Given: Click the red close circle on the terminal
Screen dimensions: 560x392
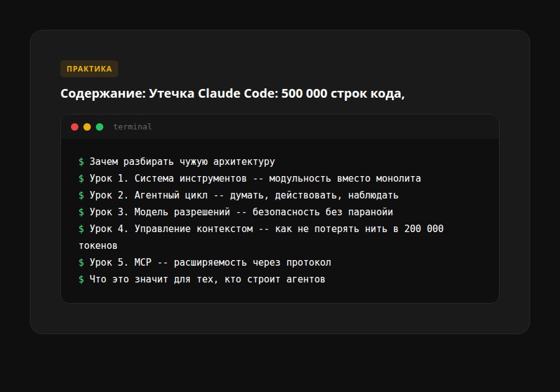Looking at the screenshot, I should pos(75,126).
